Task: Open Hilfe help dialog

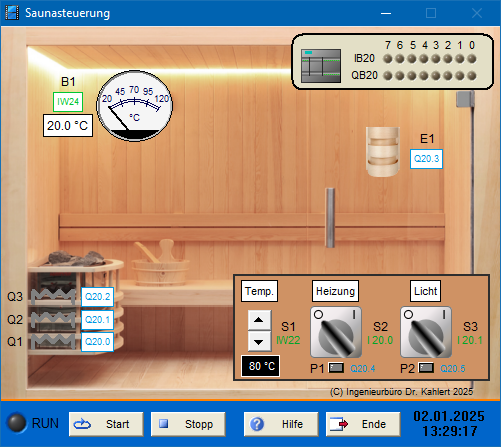Action: (x=281, y=424)
